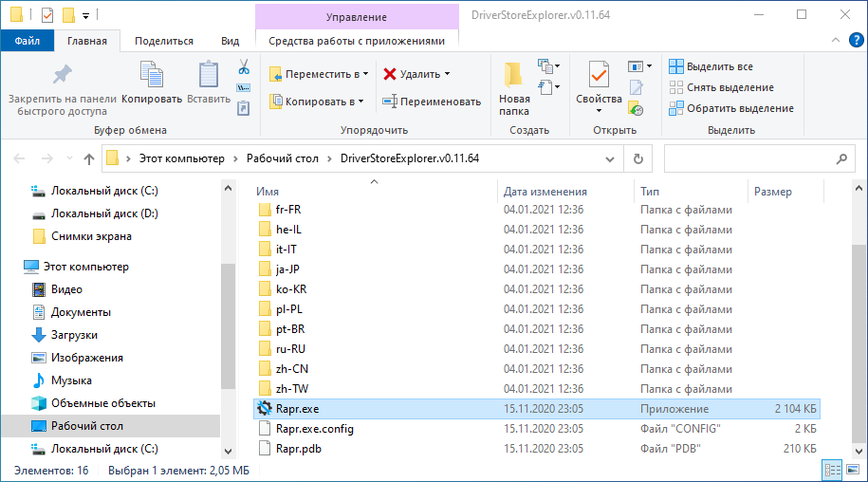Click the search magnifier icon
Image resolution: width=868 pixels, height=482 pixels.
tap(842, 158)
